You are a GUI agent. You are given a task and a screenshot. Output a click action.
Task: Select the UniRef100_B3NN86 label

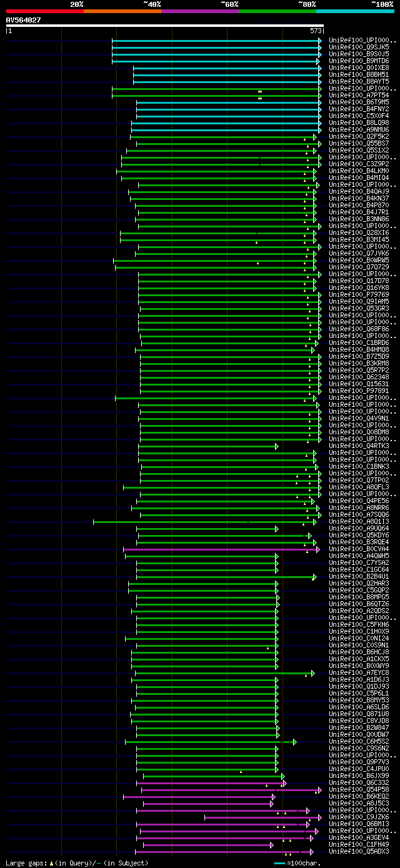pyautogui.click(x=359, y=219)
